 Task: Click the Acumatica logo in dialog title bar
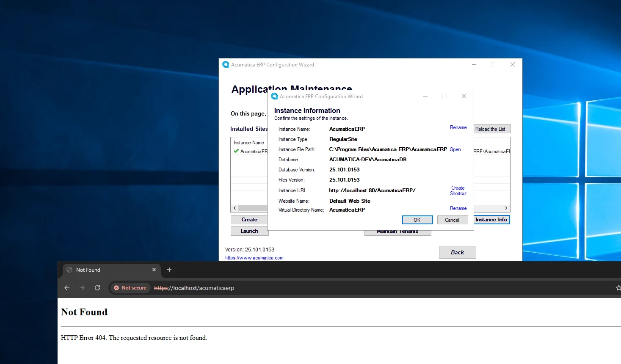click(274, 97)
